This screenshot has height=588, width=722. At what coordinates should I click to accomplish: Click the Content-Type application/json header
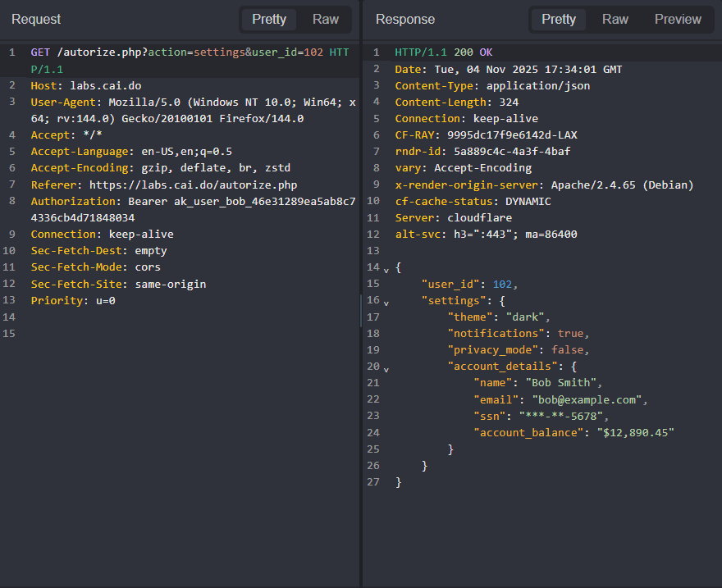coord(492,85)
